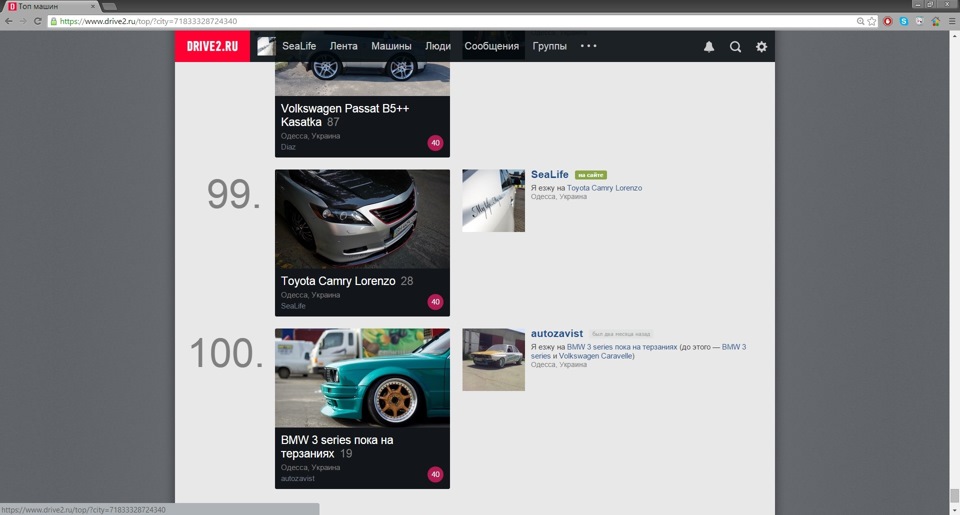Click the red Opera-style extension icon

click(888, 21)
